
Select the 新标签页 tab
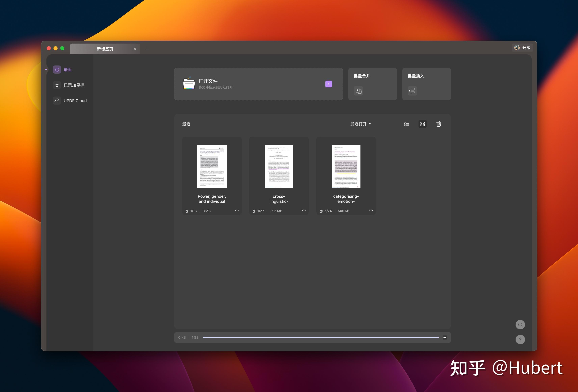click(105, 49)
